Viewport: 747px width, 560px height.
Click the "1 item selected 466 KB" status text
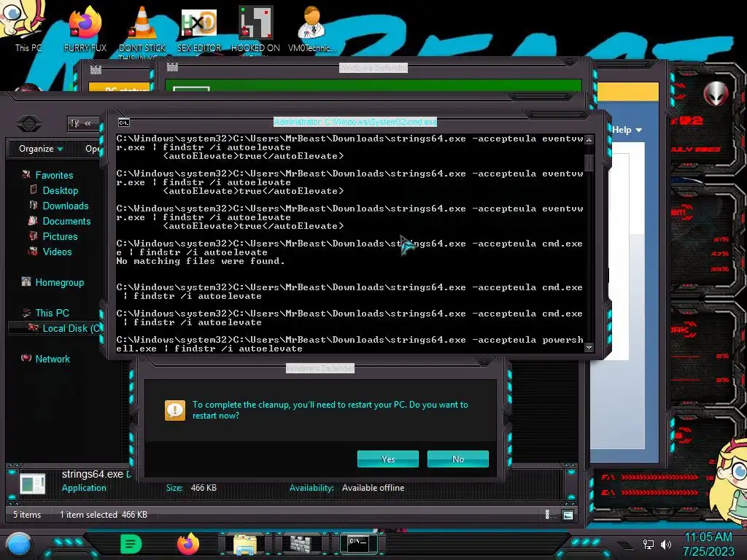click(104, 514)
